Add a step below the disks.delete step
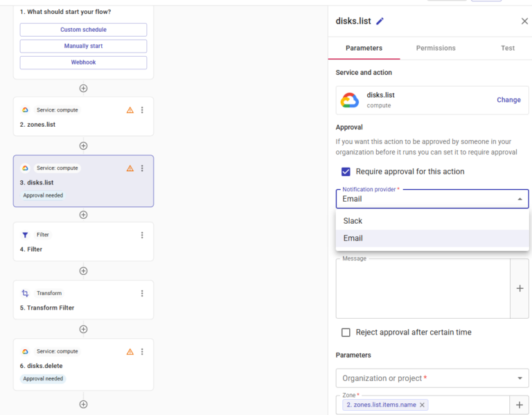532x415 pixels. click(x=83, y=404)
